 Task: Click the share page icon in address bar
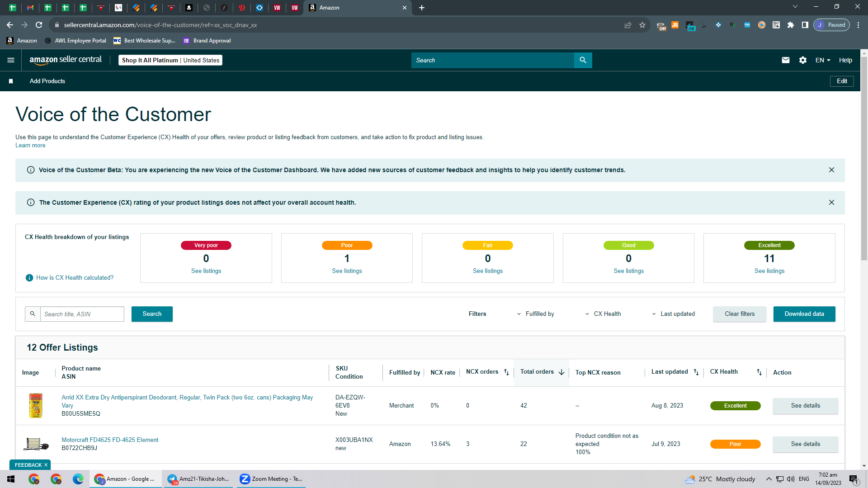click(628, 25)
